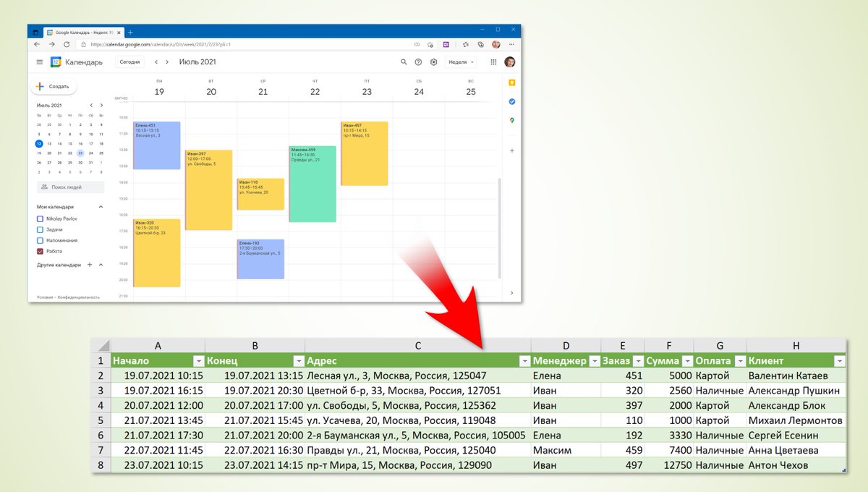Open Google Maps from the side panel

coord(511,119)
